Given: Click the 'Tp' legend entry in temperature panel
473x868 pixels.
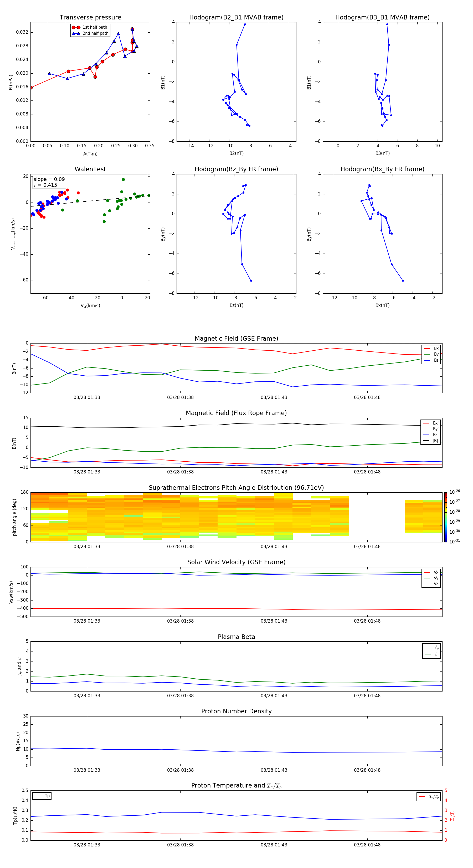Looking at the screenshot, I should coord(42,796).
